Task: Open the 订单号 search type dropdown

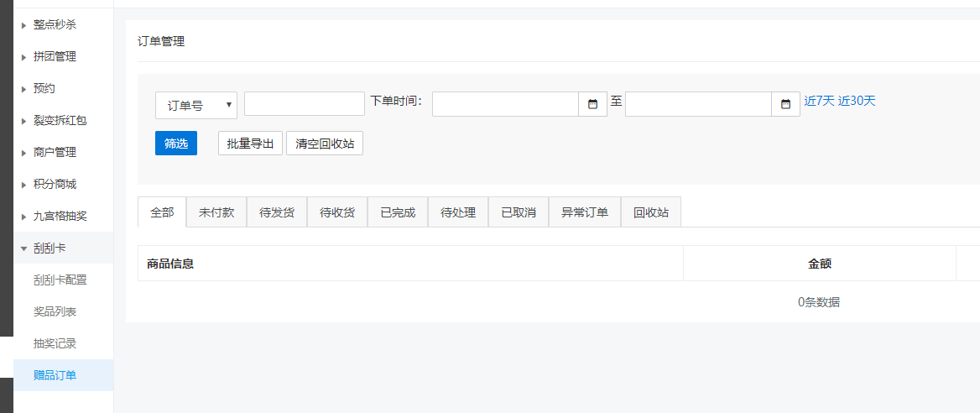Action: (x=196, y=105)
